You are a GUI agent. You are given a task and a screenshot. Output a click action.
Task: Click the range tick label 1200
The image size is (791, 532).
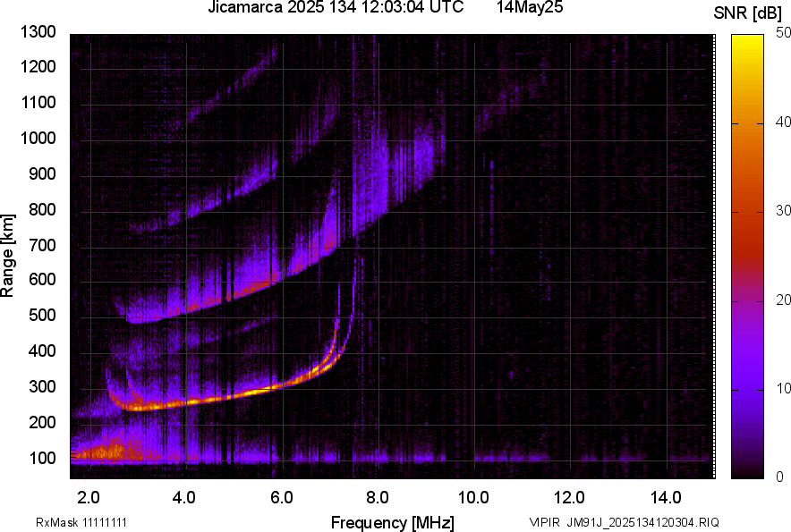coord(38,66)
